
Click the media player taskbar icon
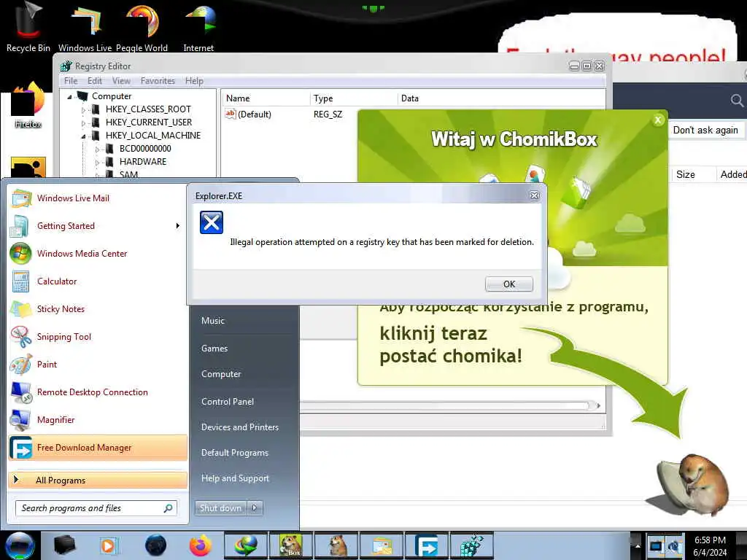tap(109, 545)
